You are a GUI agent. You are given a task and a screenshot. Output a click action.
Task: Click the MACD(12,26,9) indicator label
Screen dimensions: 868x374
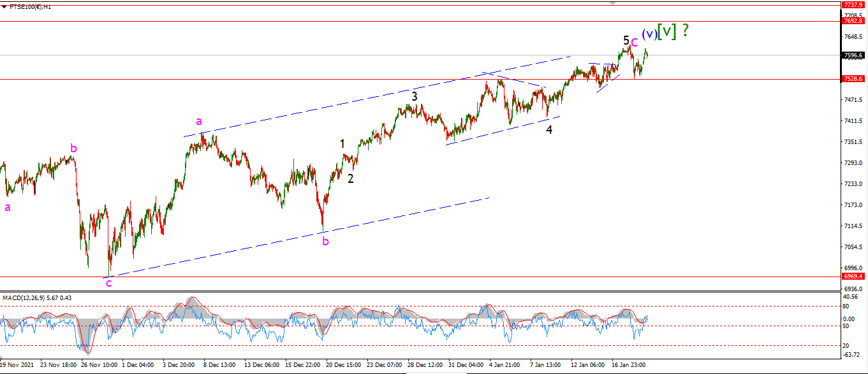coord(26,298)
